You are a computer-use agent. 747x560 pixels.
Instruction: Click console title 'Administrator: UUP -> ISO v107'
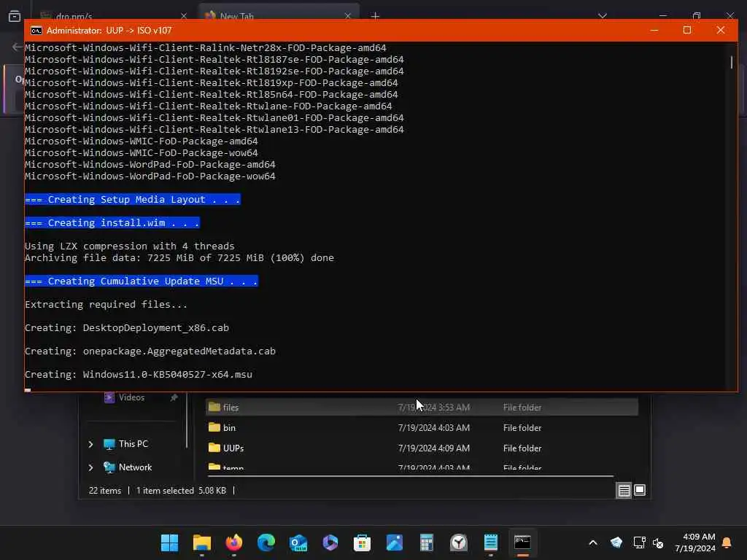click(x=109, y=31)
